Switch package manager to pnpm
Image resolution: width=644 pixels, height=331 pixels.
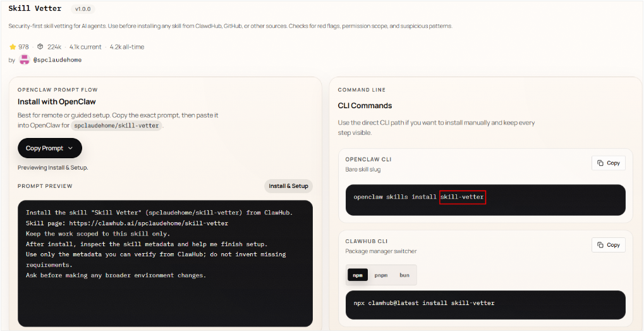[x=380, y=275]
